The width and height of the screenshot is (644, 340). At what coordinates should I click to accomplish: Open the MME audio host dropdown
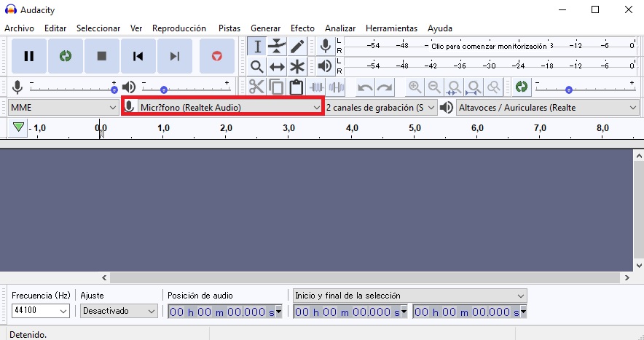point(63,108)
